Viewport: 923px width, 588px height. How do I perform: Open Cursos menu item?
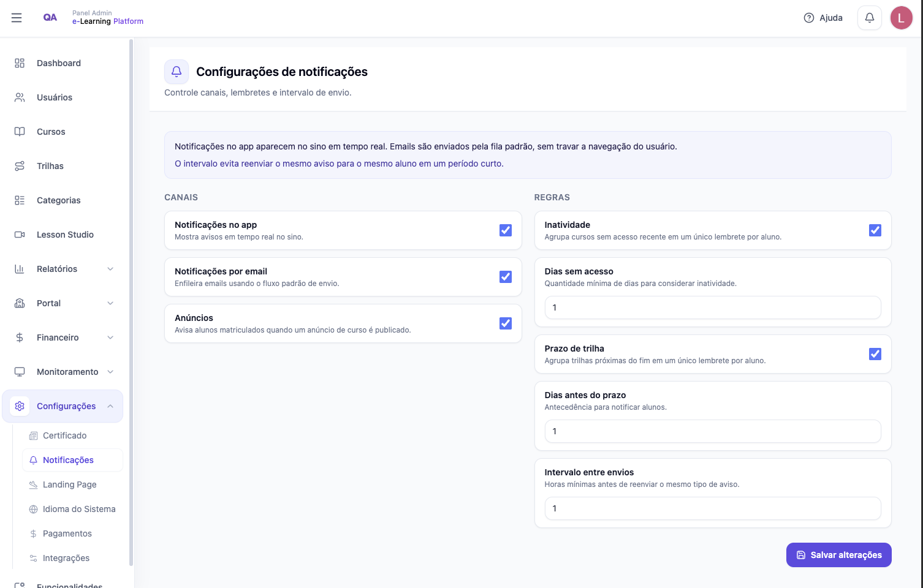click(63, 132)
